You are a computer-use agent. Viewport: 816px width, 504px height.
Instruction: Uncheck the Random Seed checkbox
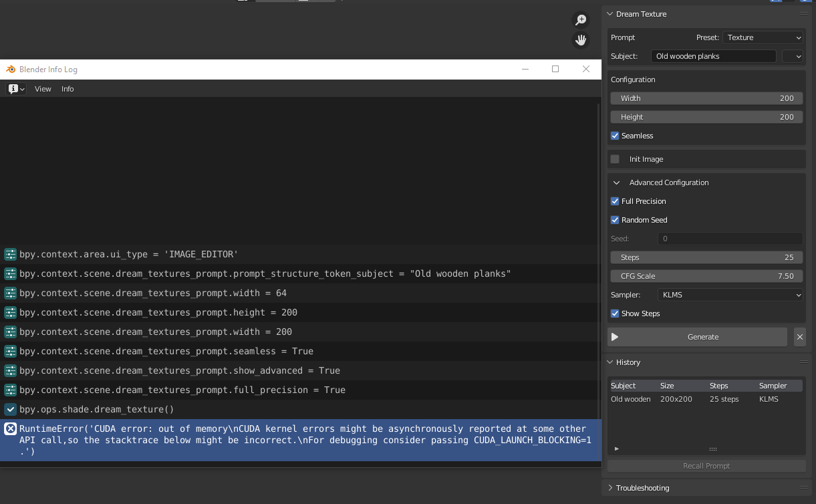[x=615, y=220]
